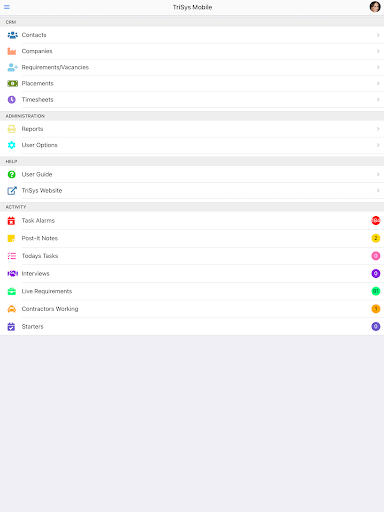The height and width of the screenshot is (512, 384).
Task: Open the Todays Tasks item
Action: tap(192, 256)
